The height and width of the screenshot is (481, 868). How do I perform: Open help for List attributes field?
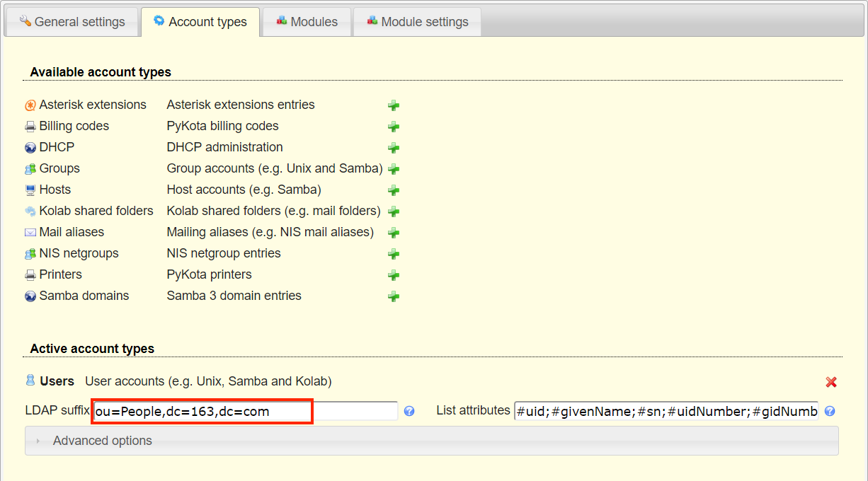tap(830, 411)
